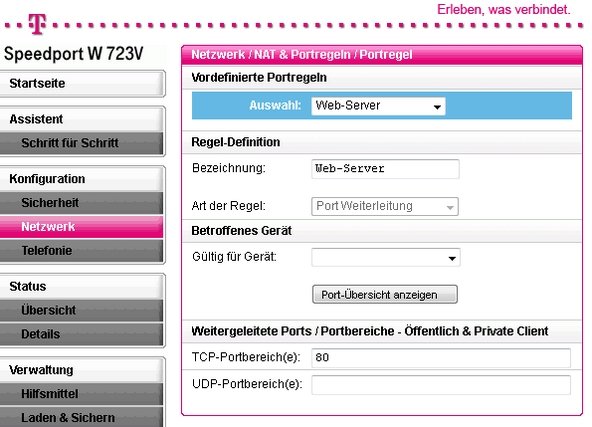592x427 pixels.
Task: Click the UDP-Portbereich(e): label
Action: pos(247,384)
